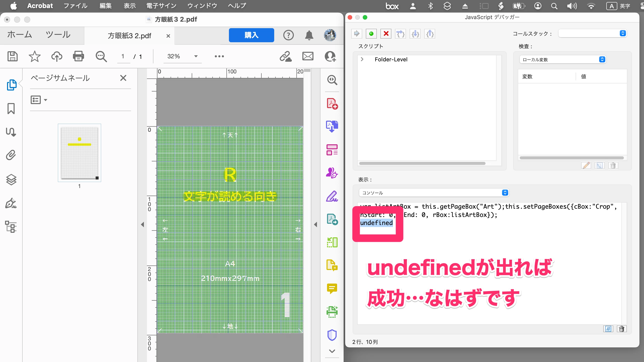Click Create PDF tool icon

[332, 104]
